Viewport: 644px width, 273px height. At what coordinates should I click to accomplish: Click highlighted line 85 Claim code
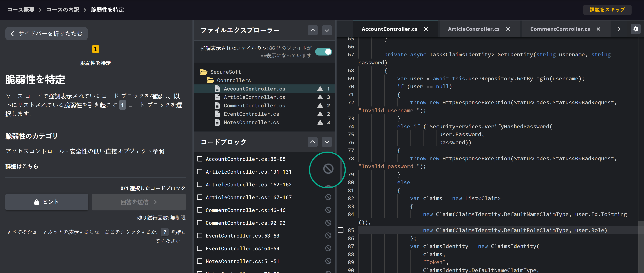(515, 230)
